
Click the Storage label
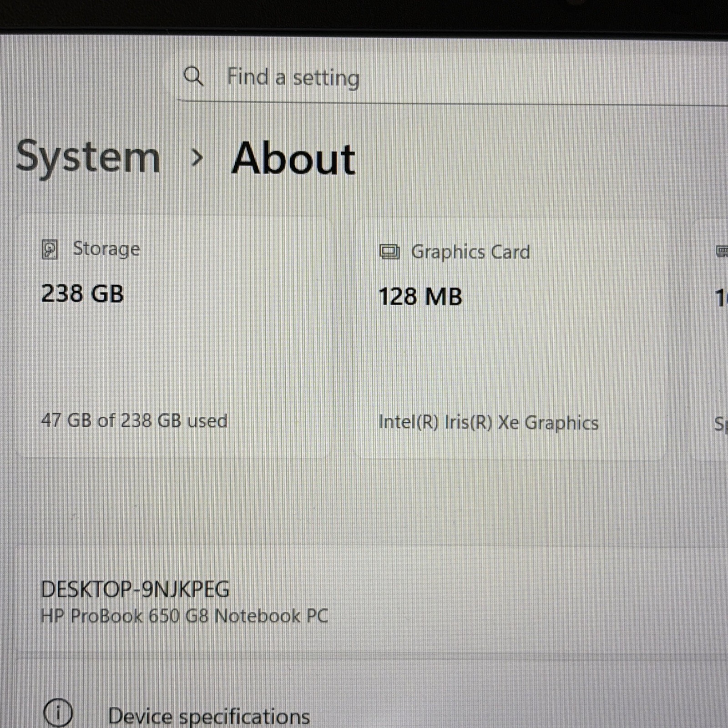click(x=106, y=249)
